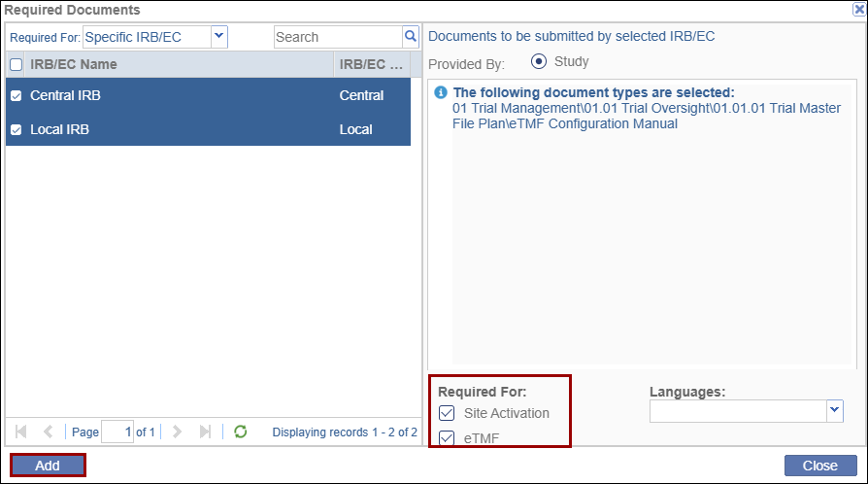Go to first page of records

click(x=21, y=432)
